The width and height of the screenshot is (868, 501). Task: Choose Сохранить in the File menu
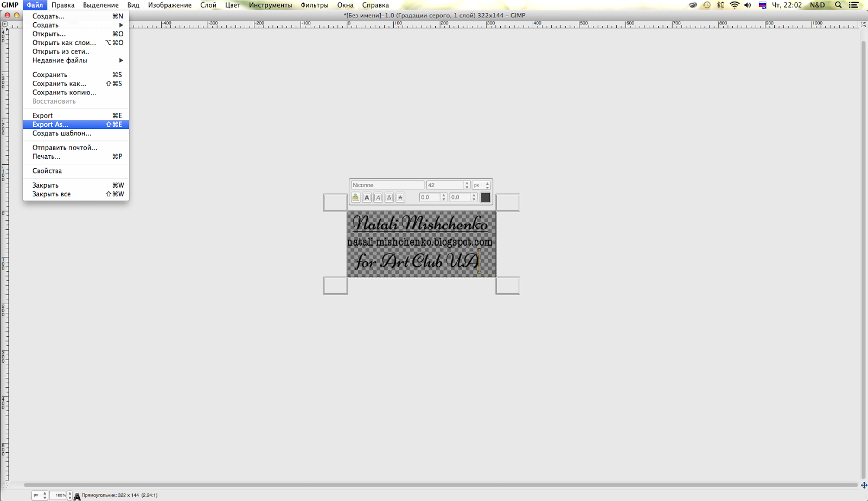76,75
